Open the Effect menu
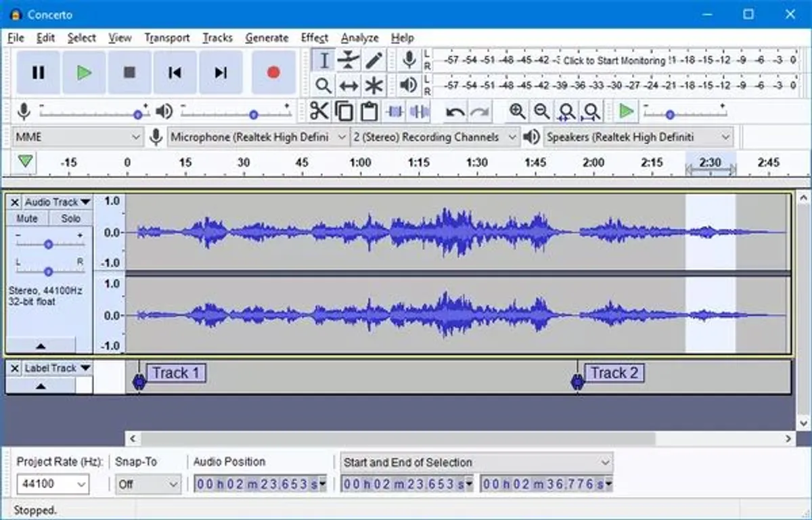 pos(314,38)
